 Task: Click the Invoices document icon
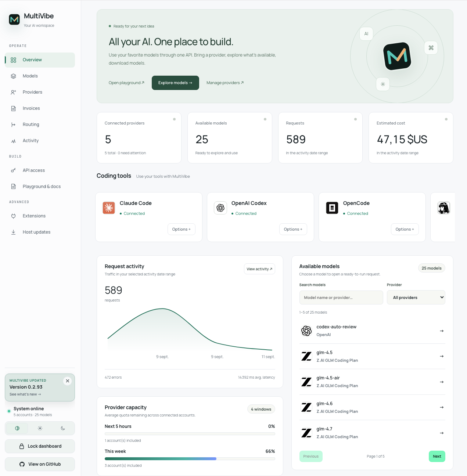(x=13, y=108)
